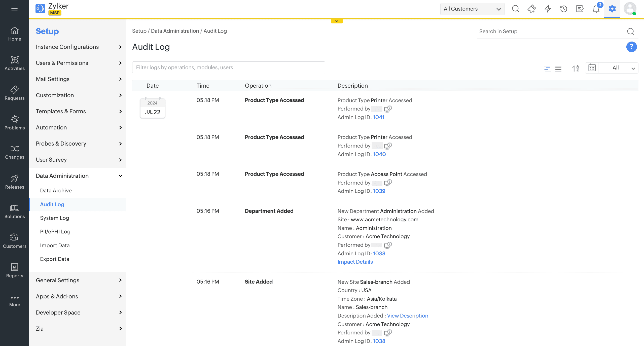644x346 pixels.
Task: Open the Changes module icon
Action: (15, 149)
